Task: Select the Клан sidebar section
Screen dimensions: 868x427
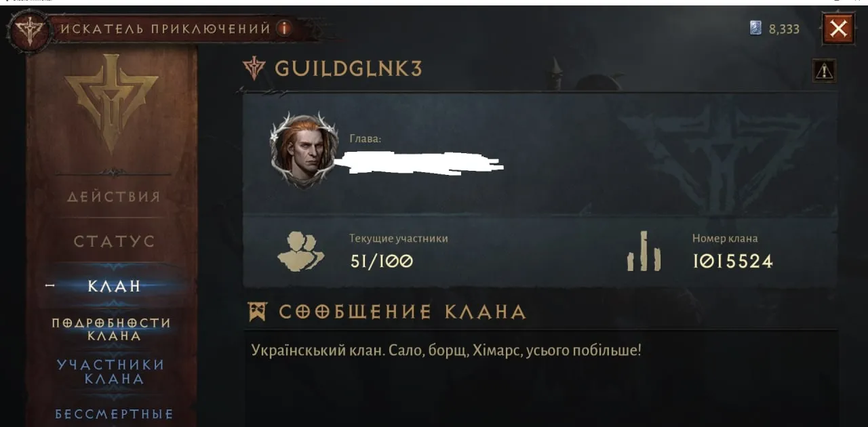Action: 114,286
